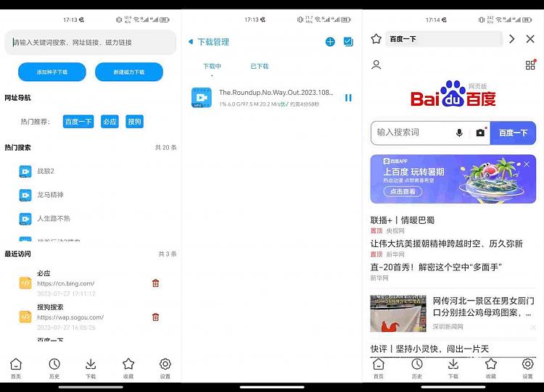544x392 pixels.
Task: Open recent link https://wap.sogou.com/
Action: pyautogui.click(x=70, y=317)
